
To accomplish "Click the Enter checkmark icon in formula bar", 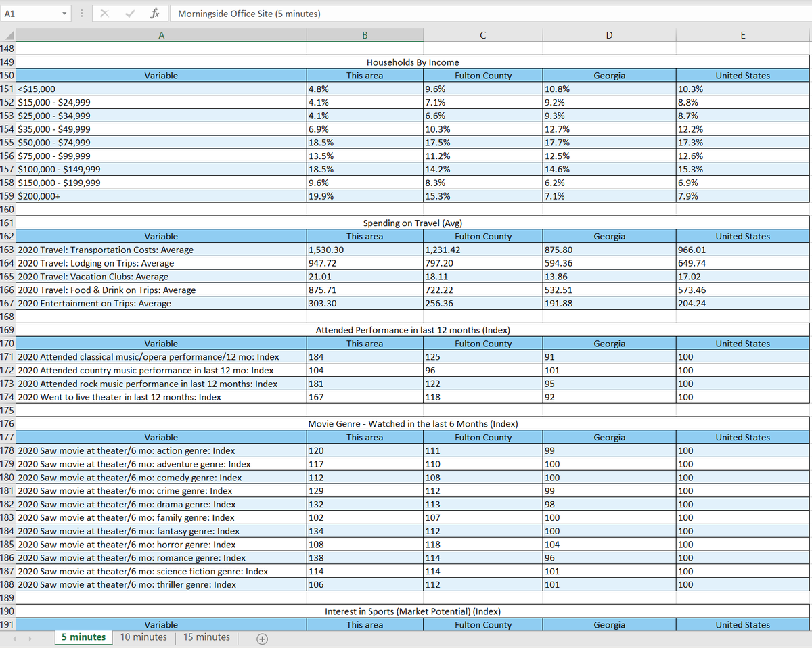I will click(131, 13).
